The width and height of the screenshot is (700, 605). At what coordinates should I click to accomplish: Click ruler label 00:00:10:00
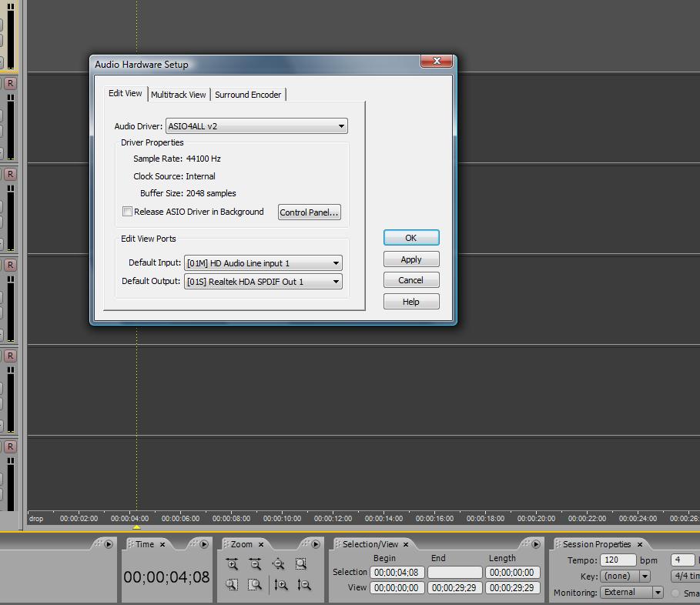(282, 519)
